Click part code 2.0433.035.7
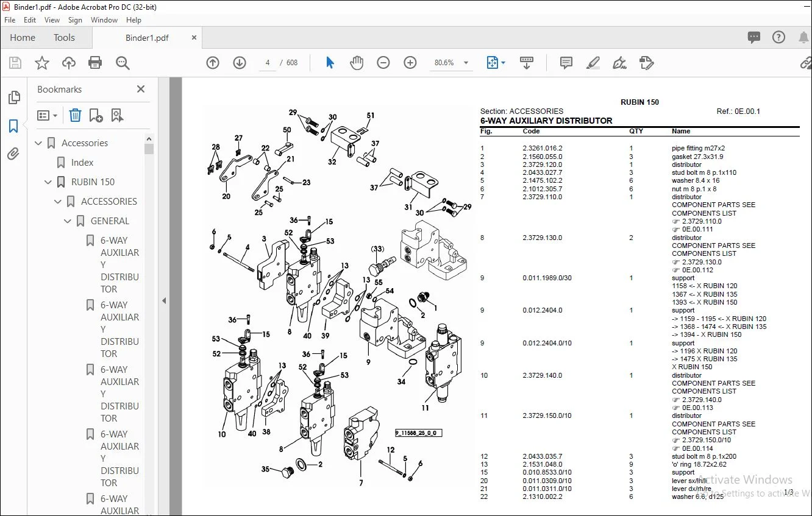Viewport: 812px width, 516px height. click(x=543, y=456)
